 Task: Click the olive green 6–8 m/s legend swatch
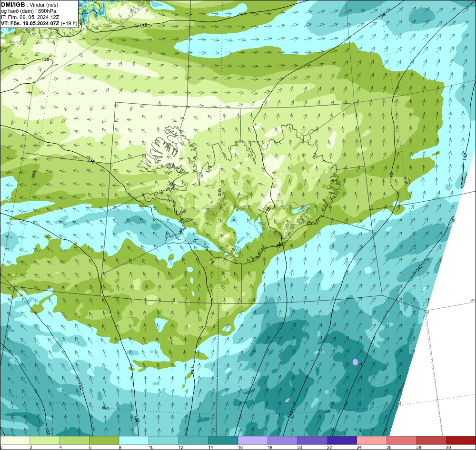[x=104, y=440]
